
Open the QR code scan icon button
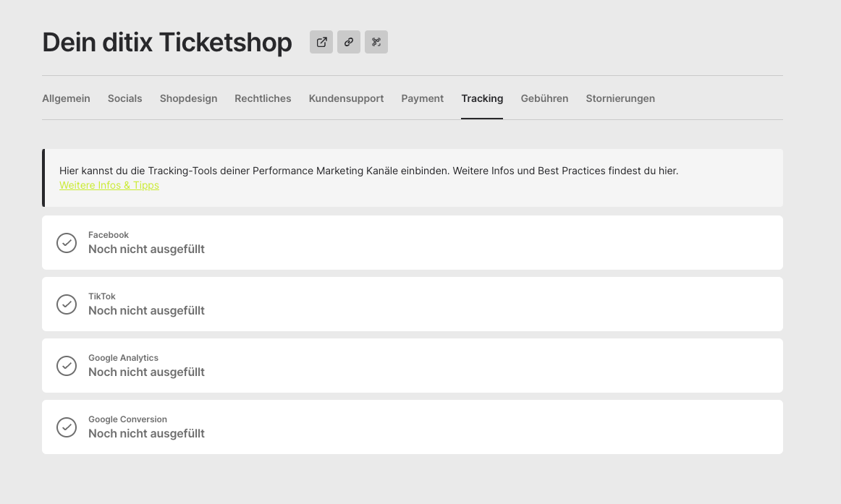[x=376, y=42]
